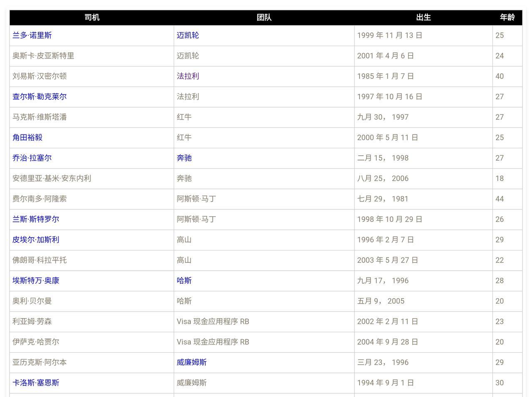Click the 马克斯·维斯塔潘 name cell
This screenshot has height=397, width=532.
[39, 117]
